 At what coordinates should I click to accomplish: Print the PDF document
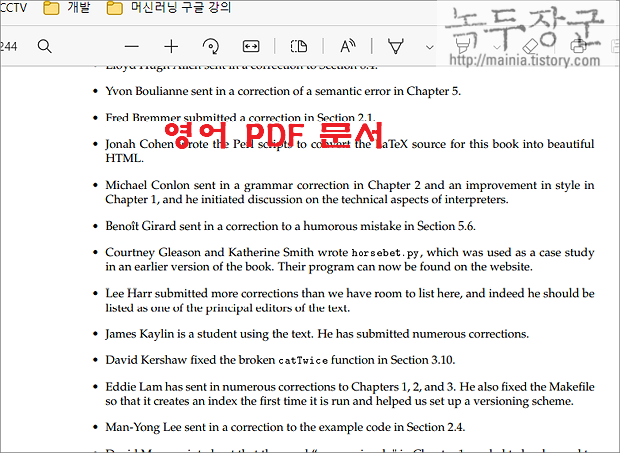tap(578, 46)
